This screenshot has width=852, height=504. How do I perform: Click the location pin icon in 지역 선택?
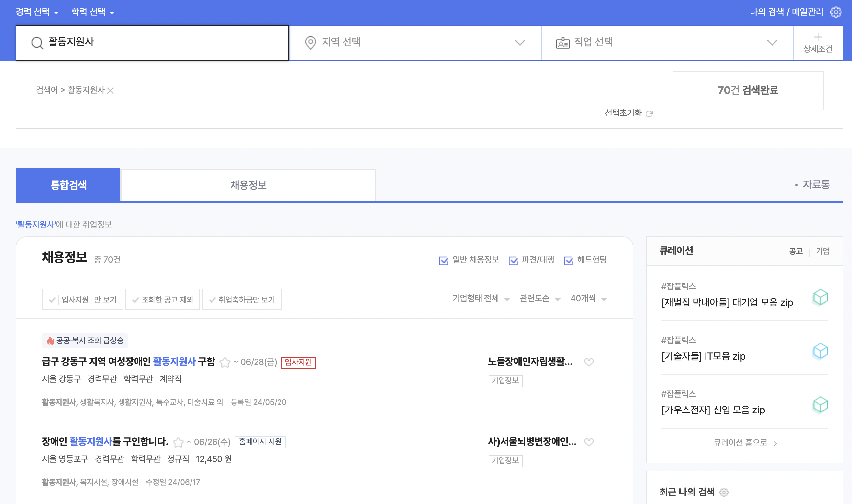click(311, 42)
